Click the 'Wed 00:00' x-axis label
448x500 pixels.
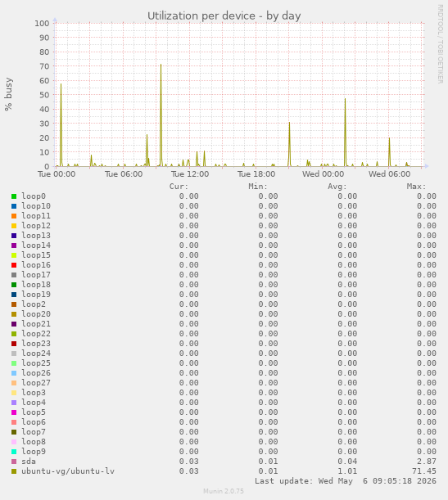(x=324, y=174)
